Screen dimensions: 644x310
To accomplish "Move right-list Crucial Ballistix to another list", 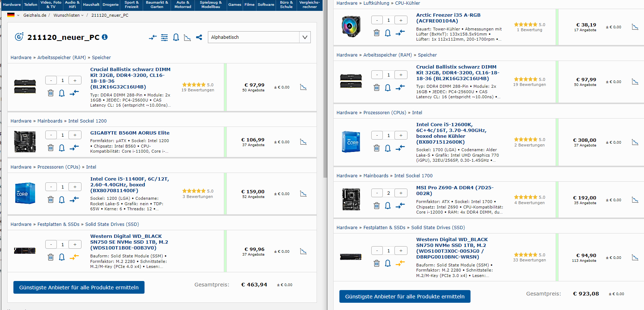I will [400, 87].
